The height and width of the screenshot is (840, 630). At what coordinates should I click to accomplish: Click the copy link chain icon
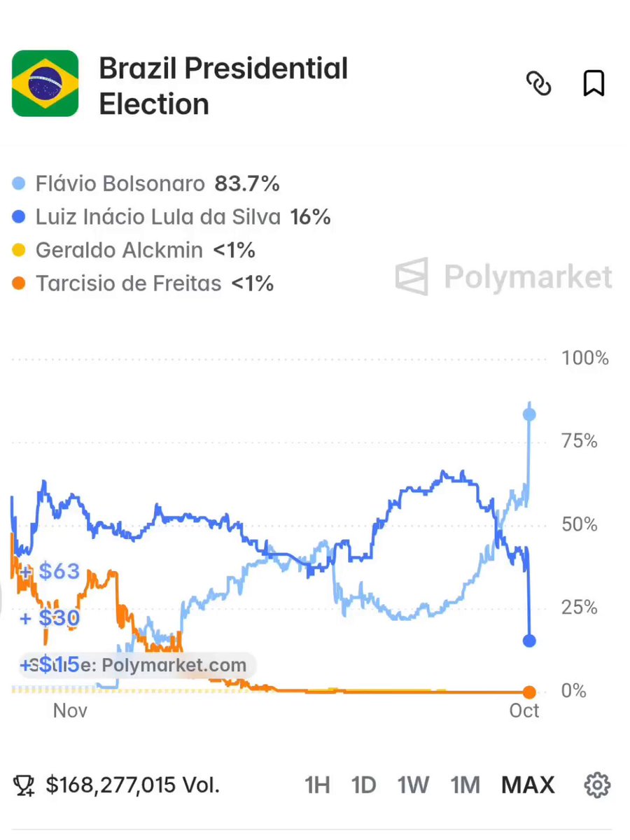click(538, 84)
